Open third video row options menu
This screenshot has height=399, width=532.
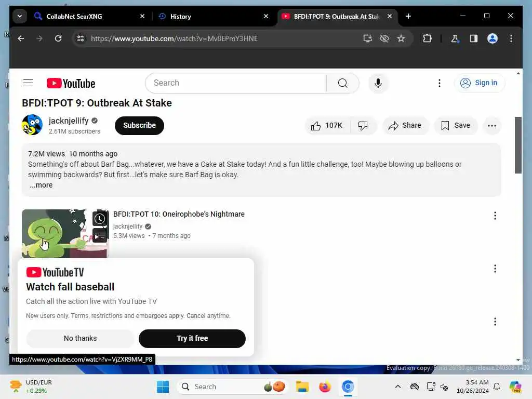tap(495, 322)
